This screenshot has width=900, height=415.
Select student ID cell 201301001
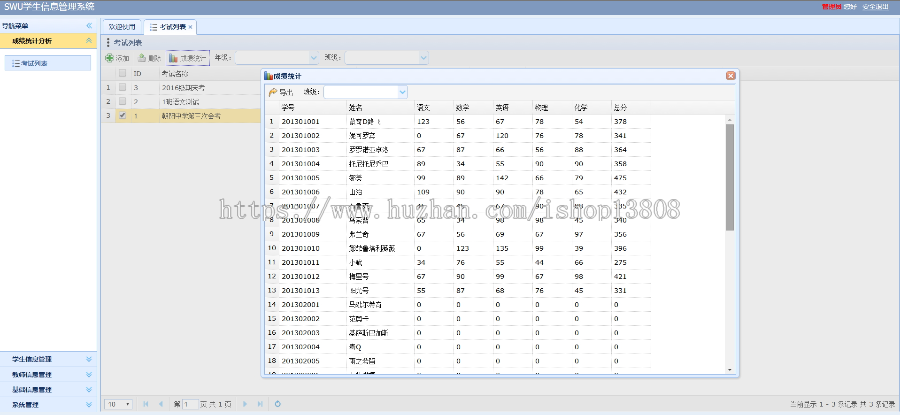click(x=300, y=122)
